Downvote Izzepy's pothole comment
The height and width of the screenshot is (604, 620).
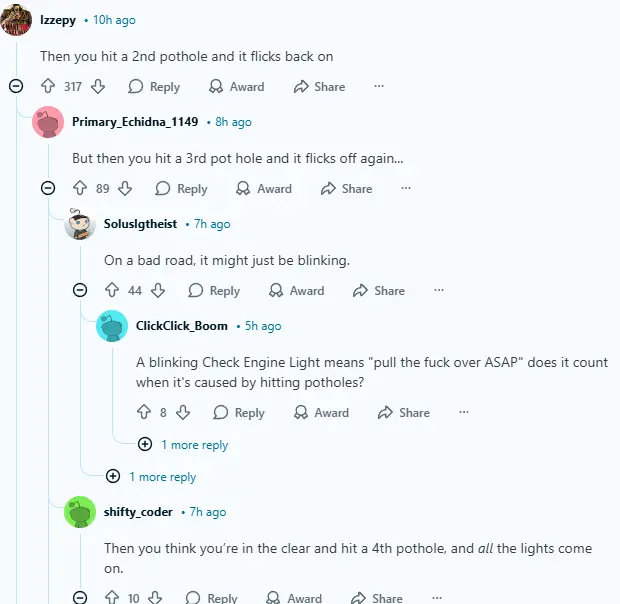pyautogui.click(x=98, y=87)
